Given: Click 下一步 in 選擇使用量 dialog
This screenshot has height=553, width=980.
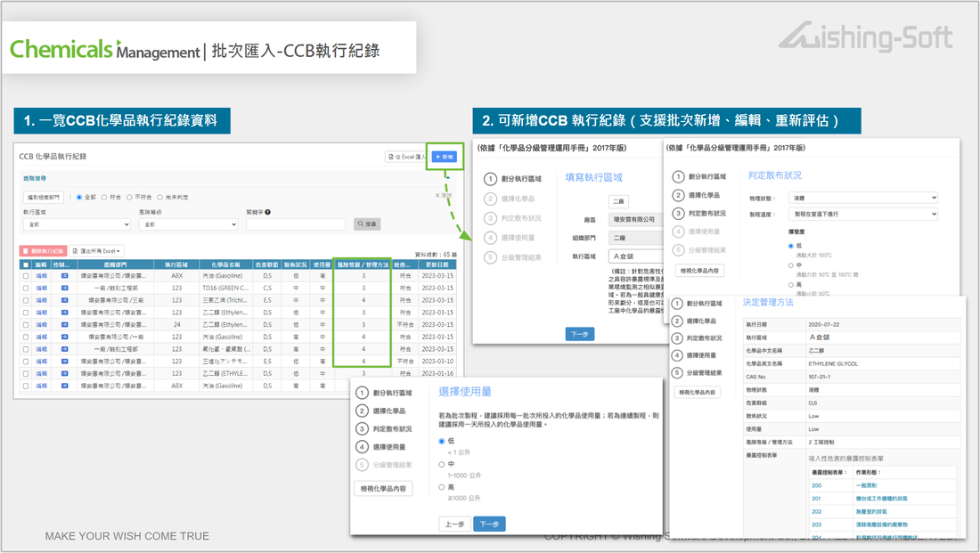Looking at the screenshot, I should [489, 525].
